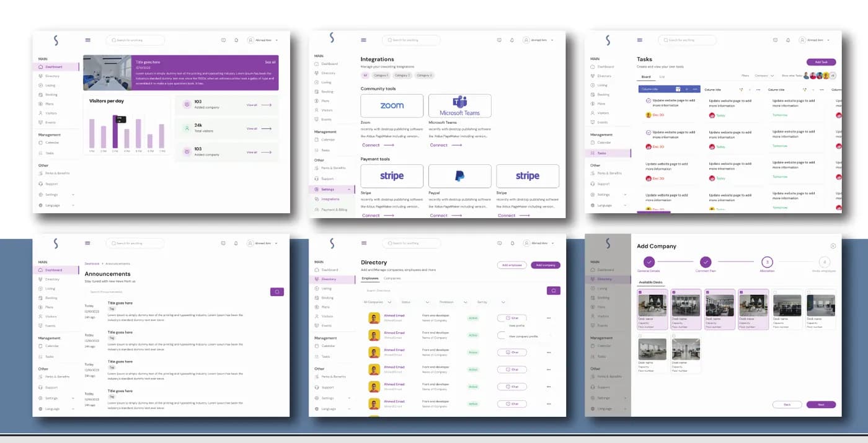Click the Add employee button in Directory

click(511, 265)
